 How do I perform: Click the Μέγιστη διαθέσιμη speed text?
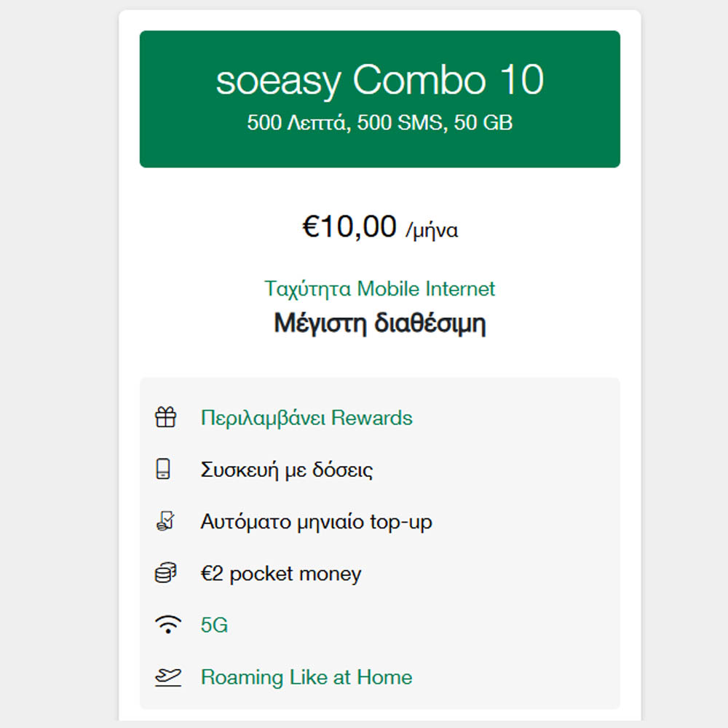[x=379, y=323]
